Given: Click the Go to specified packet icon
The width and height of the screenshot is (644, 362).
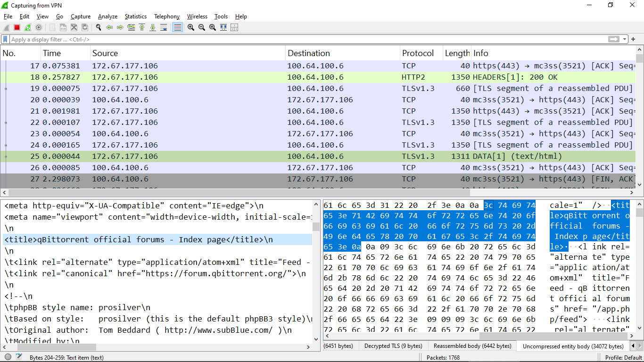Looking at the screenshot, I should point(131,28).
